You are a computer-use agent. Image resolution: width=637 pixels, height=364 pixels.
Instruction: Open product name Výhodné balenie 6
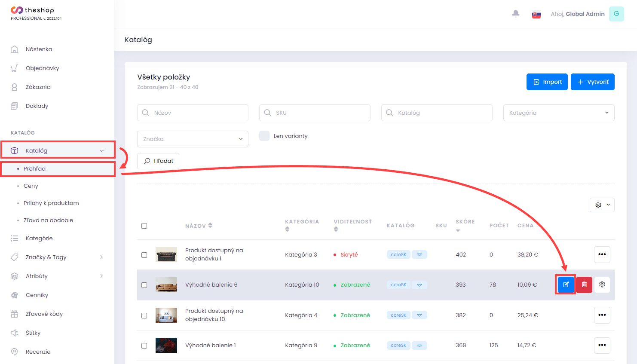(211, 284)
